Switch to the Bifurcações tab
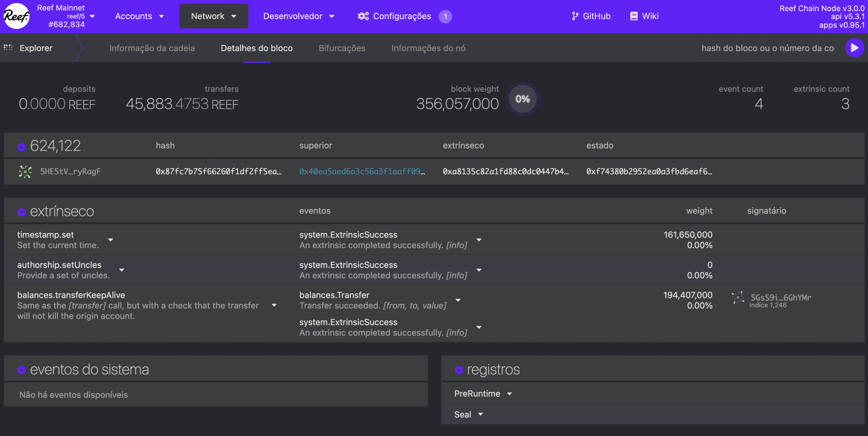This screenshot has height=436, width=868. [342, 48]
